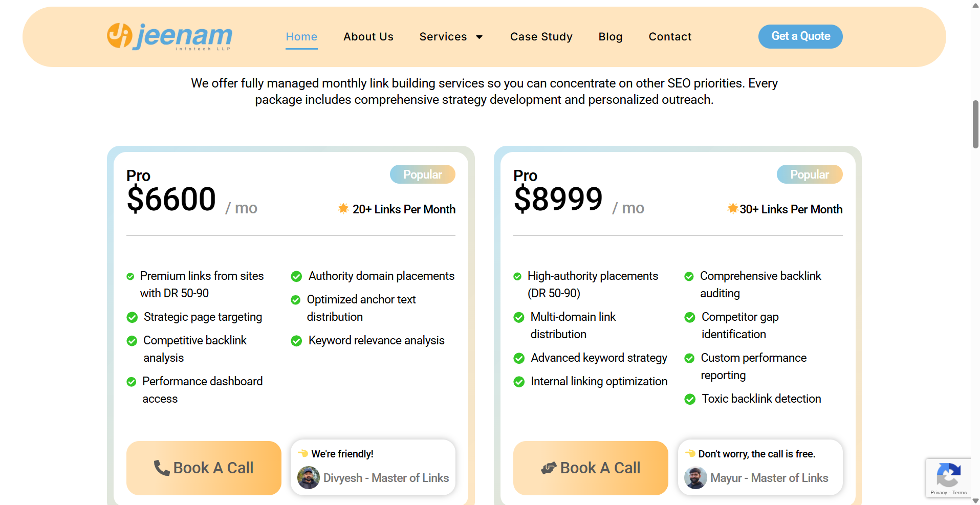Open the About Us page
Viewport: 980px width, 505px height.
pyautogui.click(x=368, y=36)
